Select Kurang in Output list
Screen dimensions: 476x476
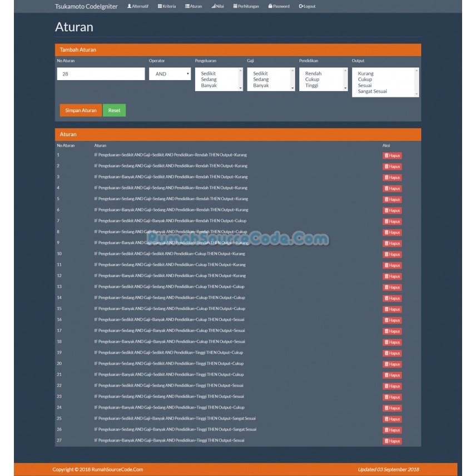pos(365,73)
